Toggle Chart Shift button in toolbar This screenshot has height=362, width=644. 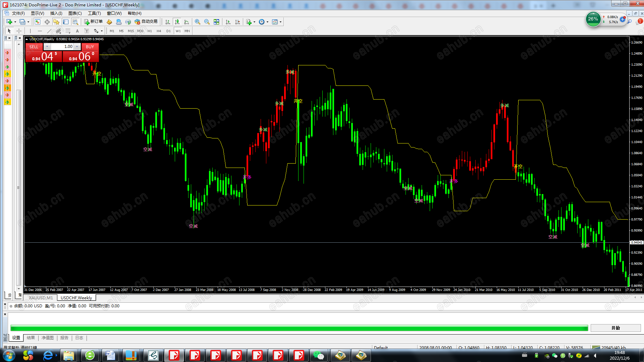pyautogui.click(x=237, y=22)
